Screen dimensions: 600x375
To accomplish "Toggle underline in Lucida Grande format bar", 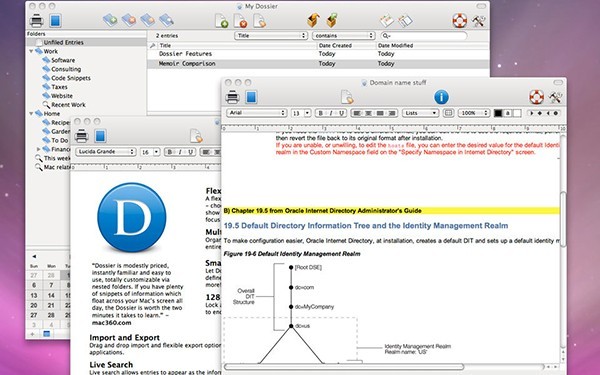I will click(190, 152).
